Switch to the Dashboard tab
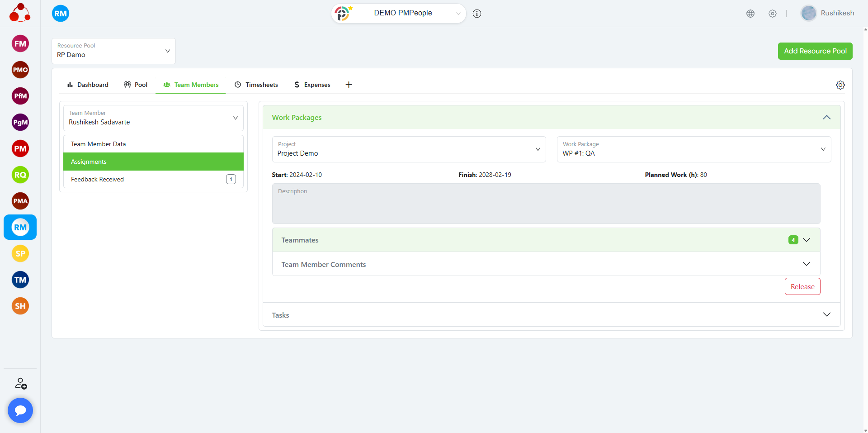The height and width of the screenshot is (433, 868). 88,85
